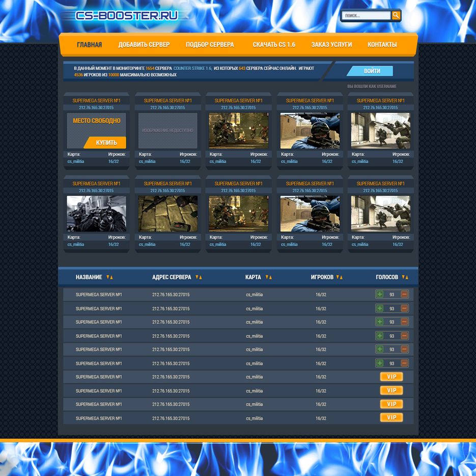This screenshot has height=476, width=476.
Task: Sort Голосов column ascending with up arrow
Action: (407, 277)
